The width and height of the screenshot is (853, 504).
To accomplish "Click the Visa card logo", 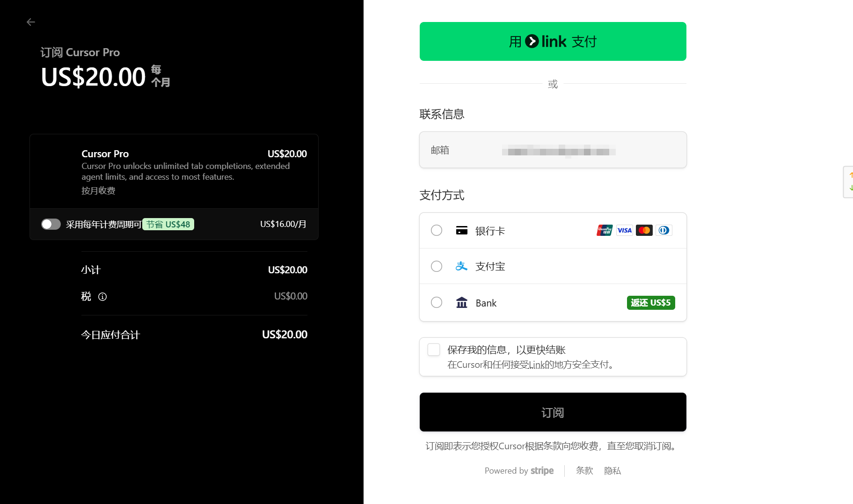I will tap(624, 230).
